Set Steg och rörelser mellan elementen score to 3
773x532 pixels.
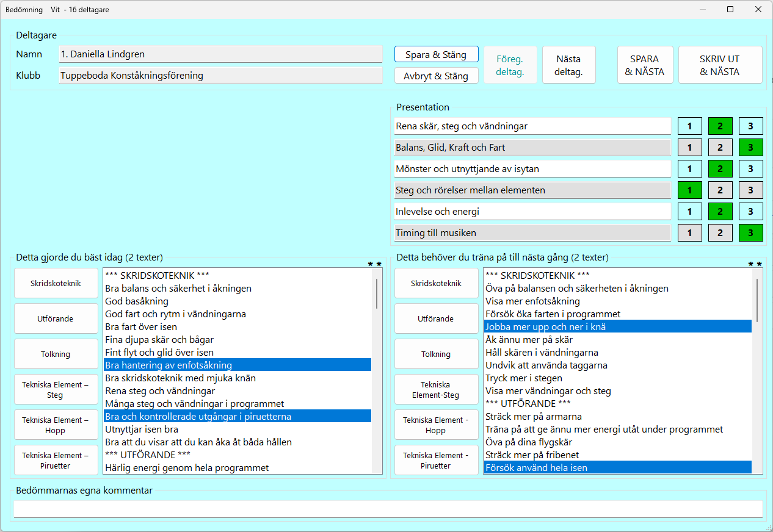[751, 190]
